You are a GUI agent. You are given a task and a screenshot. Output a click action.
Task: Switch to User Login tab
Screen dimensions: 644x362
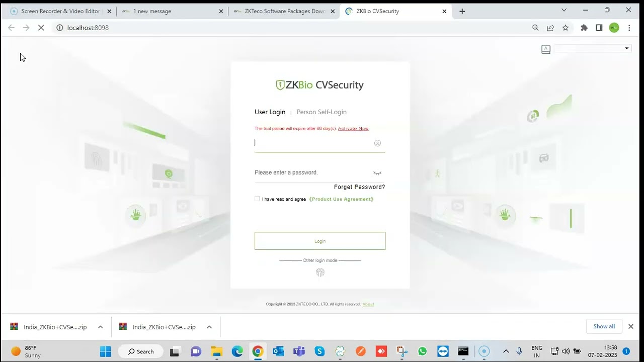point(270,112)
